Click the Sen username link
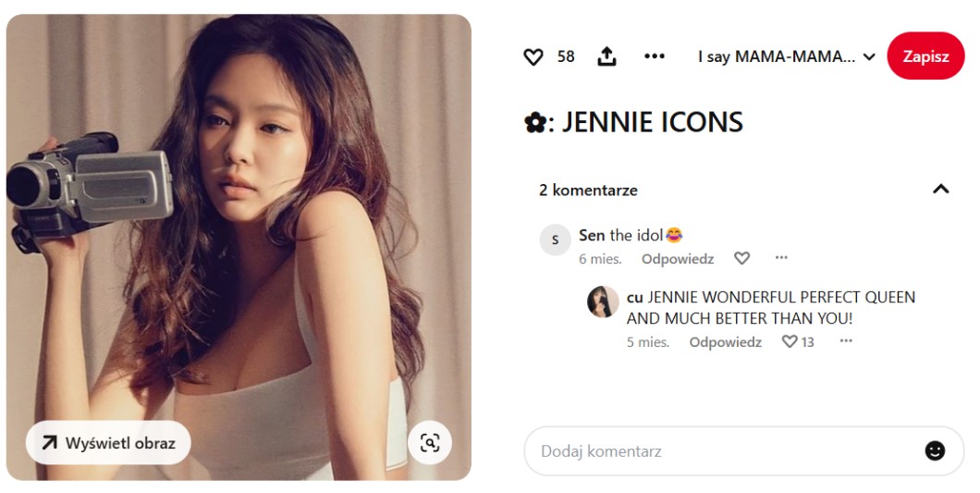This screenshot has height=493, width=980. coord(592,236)
